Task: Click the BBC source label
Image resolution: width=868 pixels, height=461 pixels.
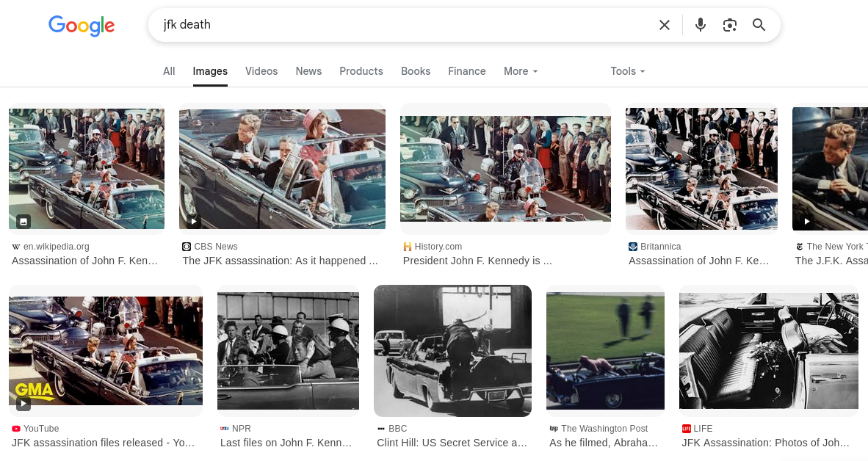Action: [x=397, y=429]
